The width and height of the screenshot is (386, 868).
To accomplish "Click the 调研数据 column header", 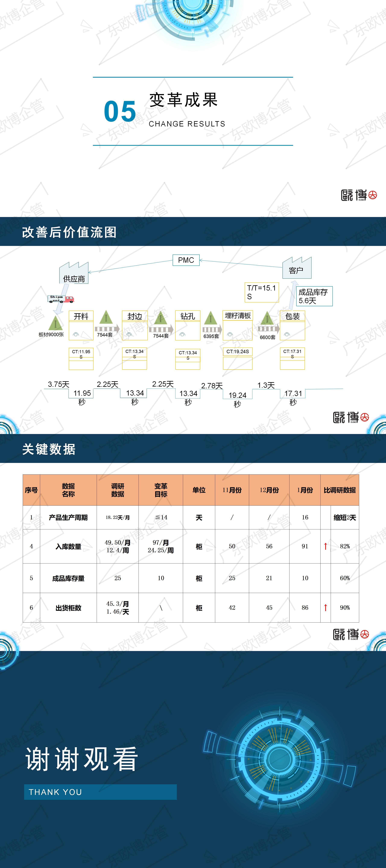I will pos(118,490).
